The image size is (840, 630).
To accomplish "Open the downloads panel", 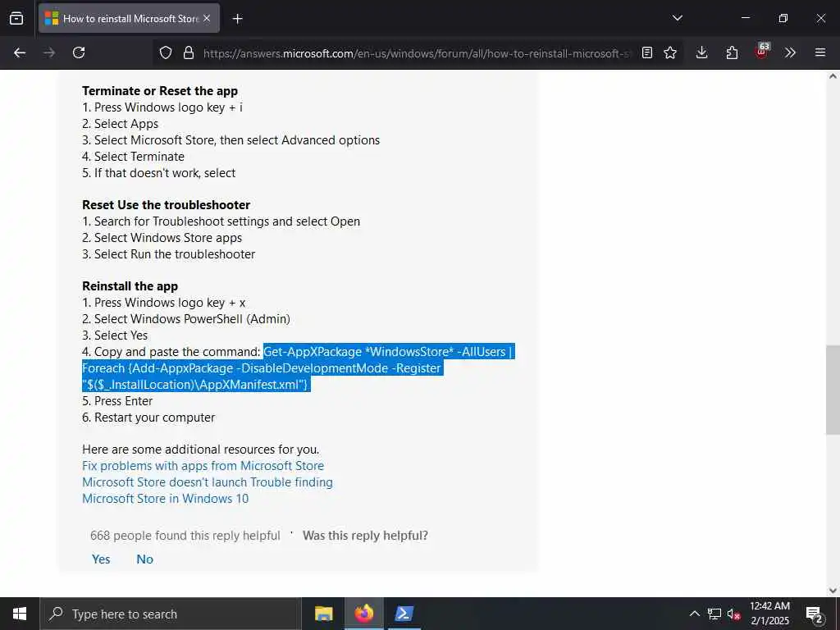I will point(702,52).
